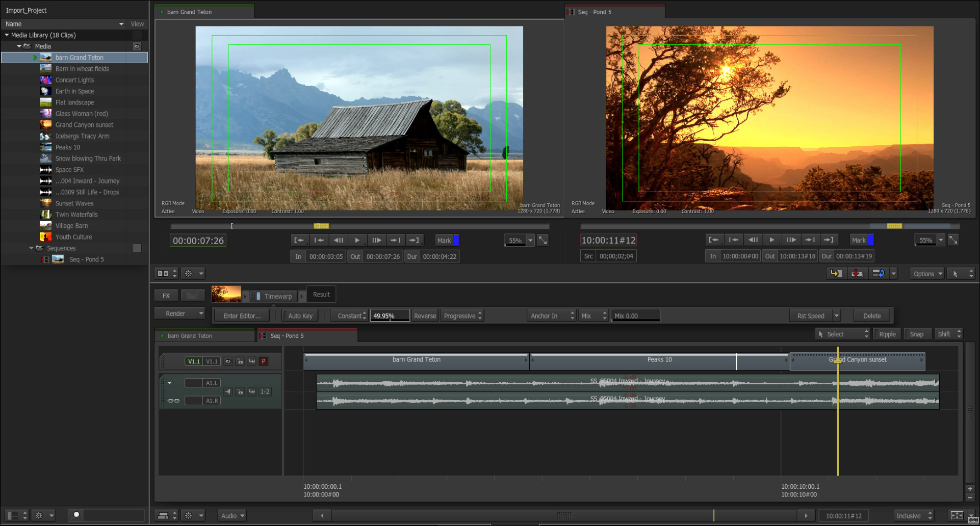The image size is (980, 526).
Task: Mute the A1 audio track speaker
Action: (x=228, y=391)
